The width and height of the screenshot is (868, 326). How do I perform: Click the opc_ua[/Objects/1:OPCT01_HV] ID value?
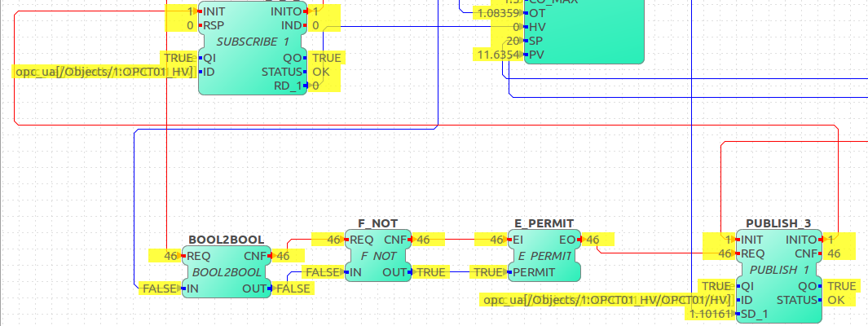[x=104, y=72]
